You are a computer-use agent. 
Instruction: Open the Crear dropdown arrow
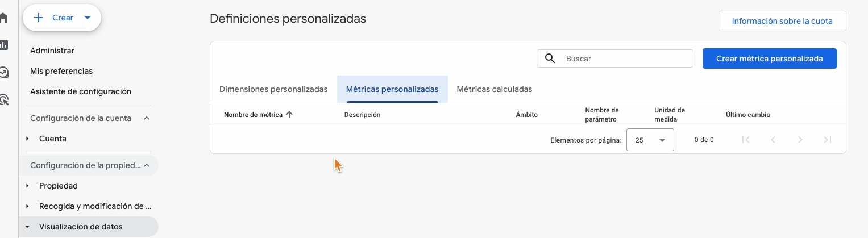click(88, 18)
